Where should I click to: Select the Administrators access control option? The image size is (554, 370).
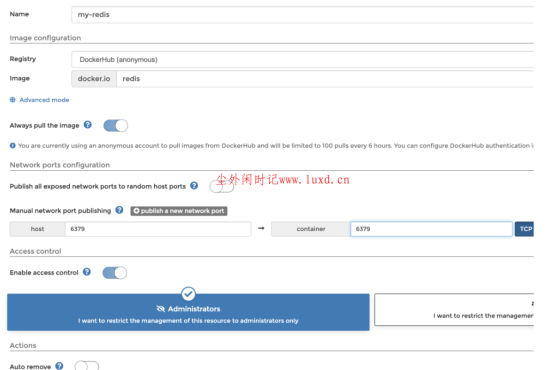pos(188,312)
